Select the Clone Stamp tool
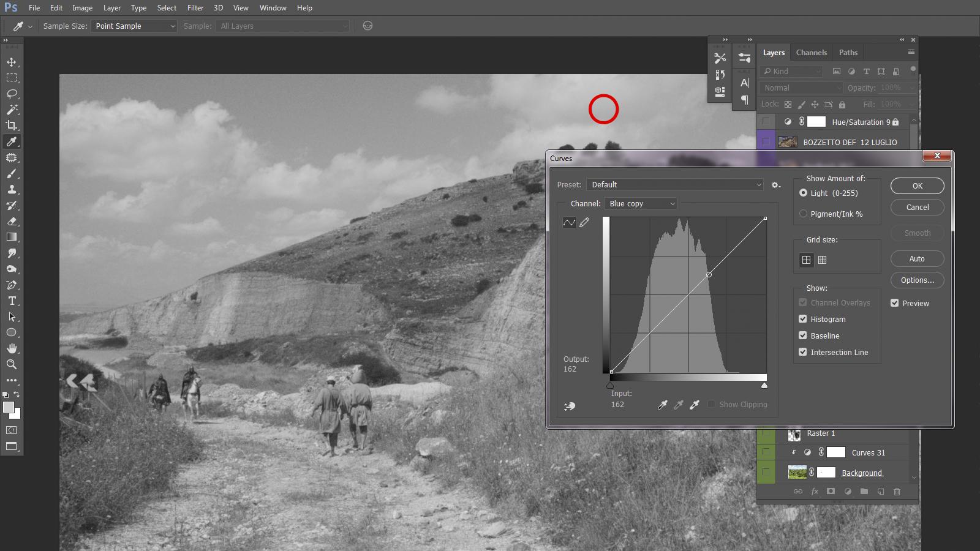This screenshot has width=980, height=551. (x=12, y=189)
